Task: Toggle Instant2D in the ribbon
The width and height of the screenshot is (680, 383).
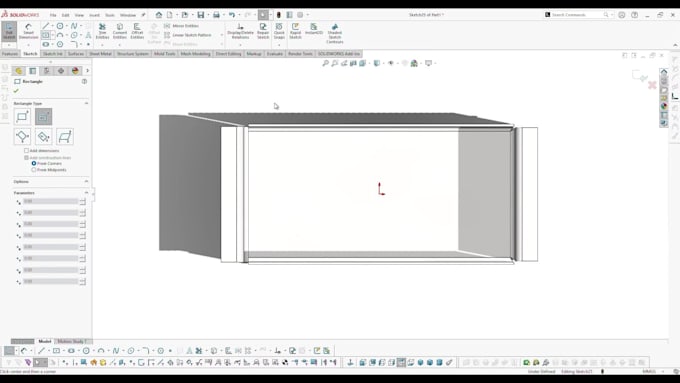Action: tap(314, 29)
